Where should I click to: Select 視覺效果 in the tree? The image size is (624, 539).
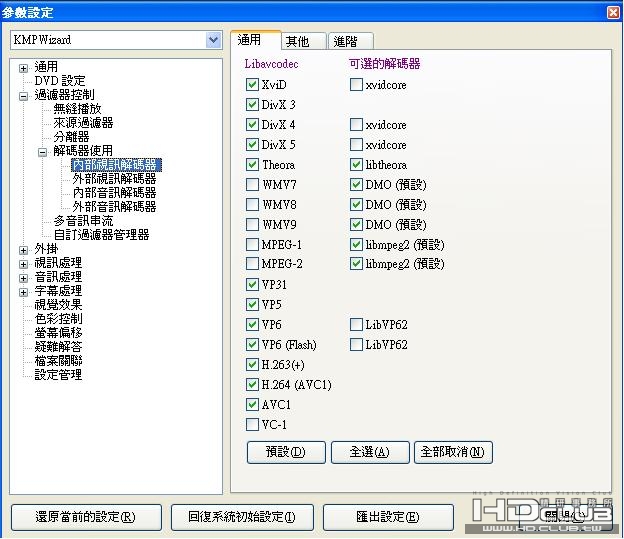pos(58,305)
